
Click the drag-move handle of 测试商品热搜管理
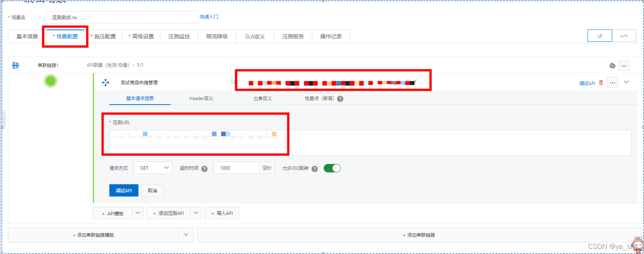pyautogui.click(x=105, y=82)
